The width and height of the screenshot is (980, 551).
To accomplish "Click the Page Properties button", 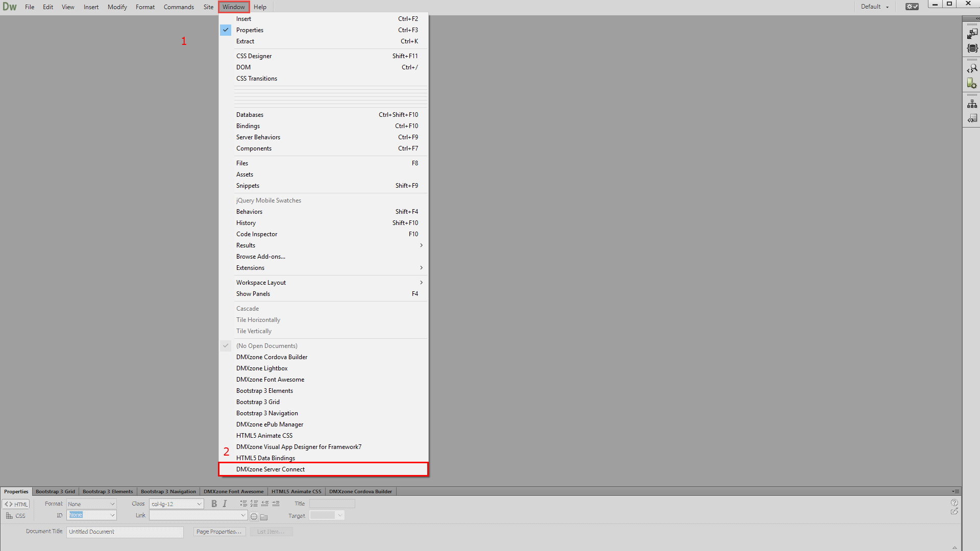I will point(219,532).
